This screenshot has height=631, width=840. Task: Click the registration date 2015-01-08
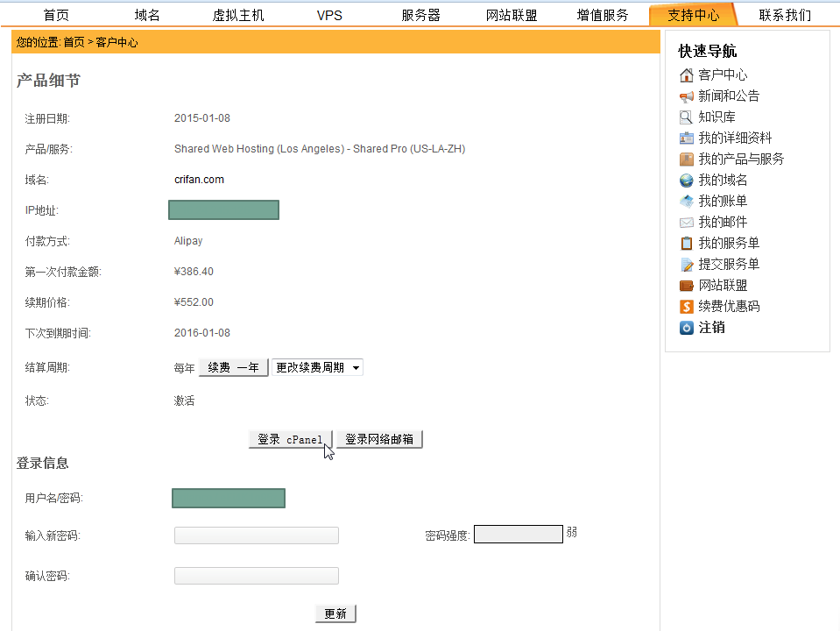[202, 118]
